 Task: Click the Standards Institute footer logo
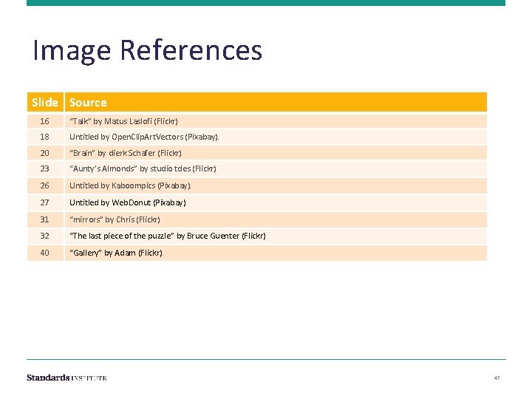click(x=66, y=378)
